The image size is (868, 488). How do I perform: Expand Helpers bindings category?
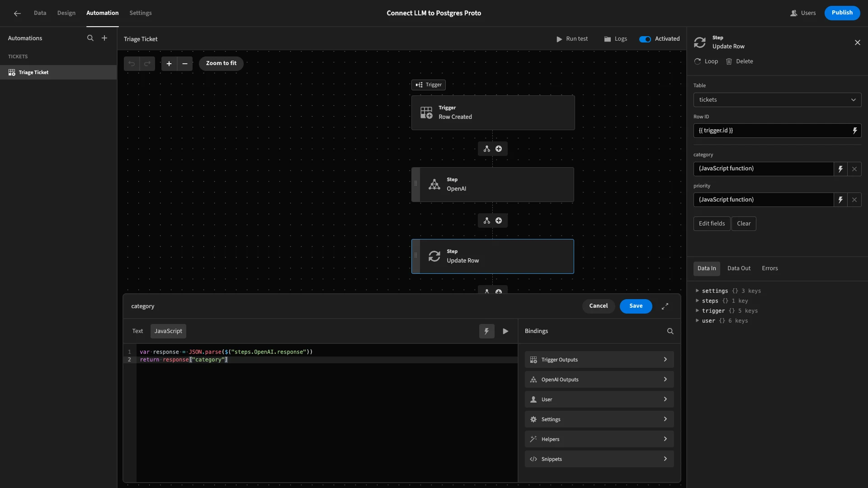pos(599,439)
